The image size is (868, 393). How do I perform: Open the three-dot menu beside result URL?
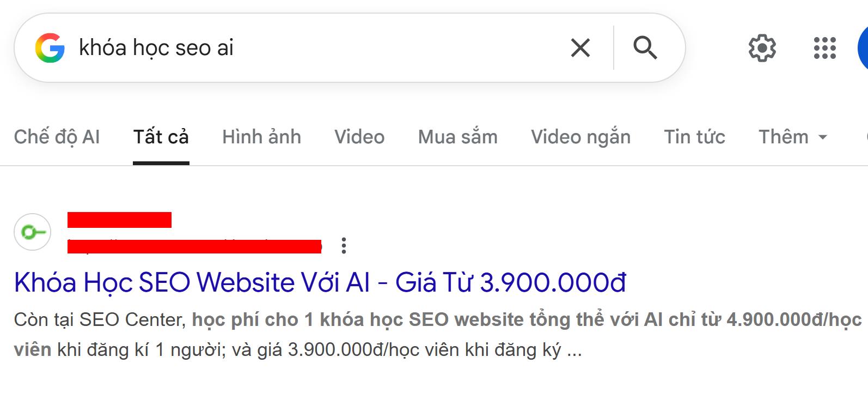[x=344, y=245]
